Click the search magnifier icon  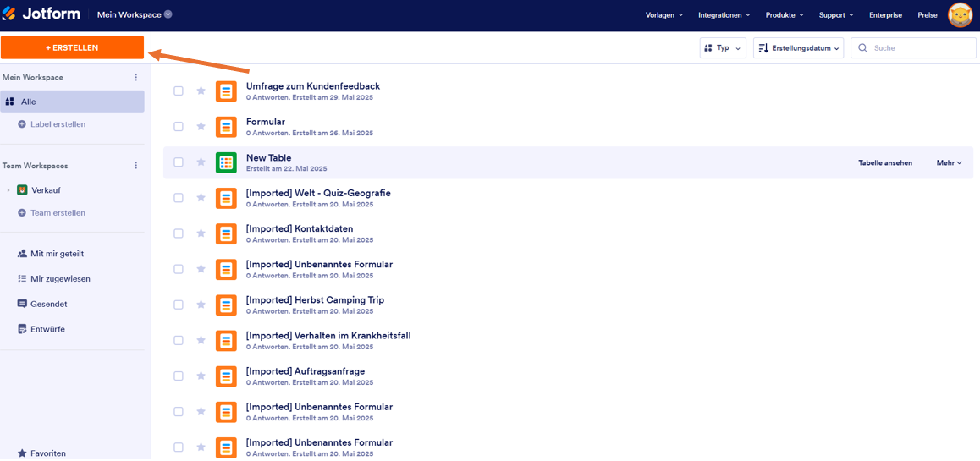[x=862, y=48]
